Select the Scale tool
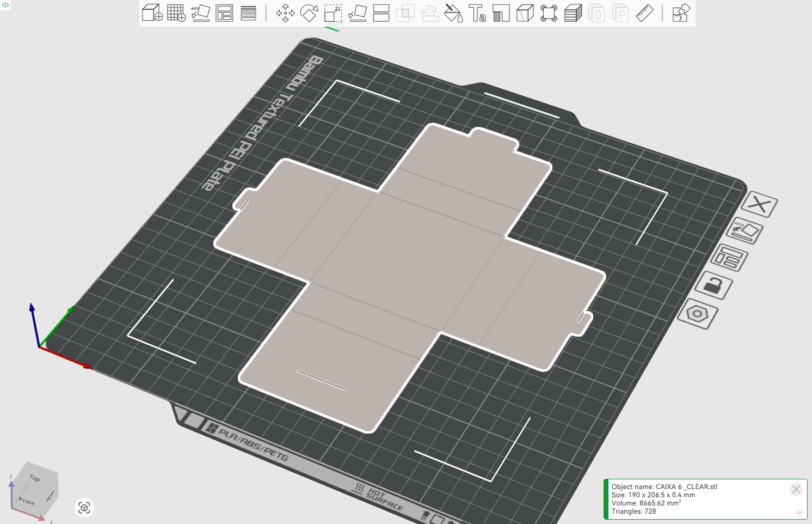Image resolution: width=812 pixels, height=524 pixels. point(333,13)
